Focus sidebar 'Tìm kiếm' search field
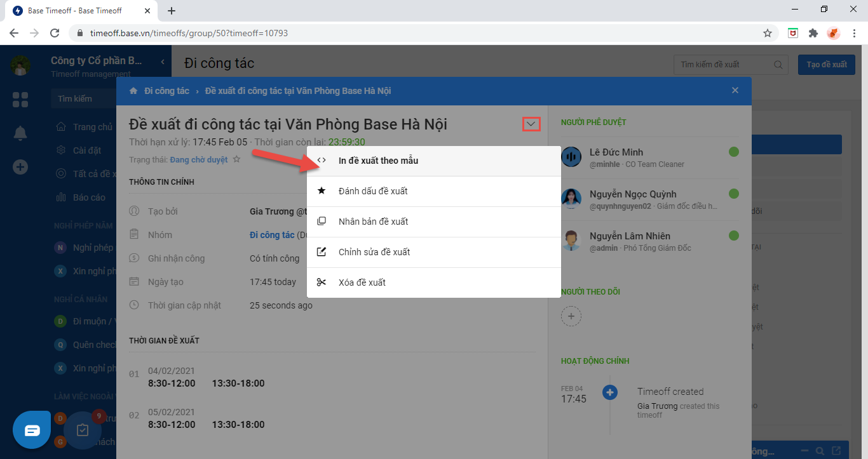868x459 pixels. tap(84, 98)
